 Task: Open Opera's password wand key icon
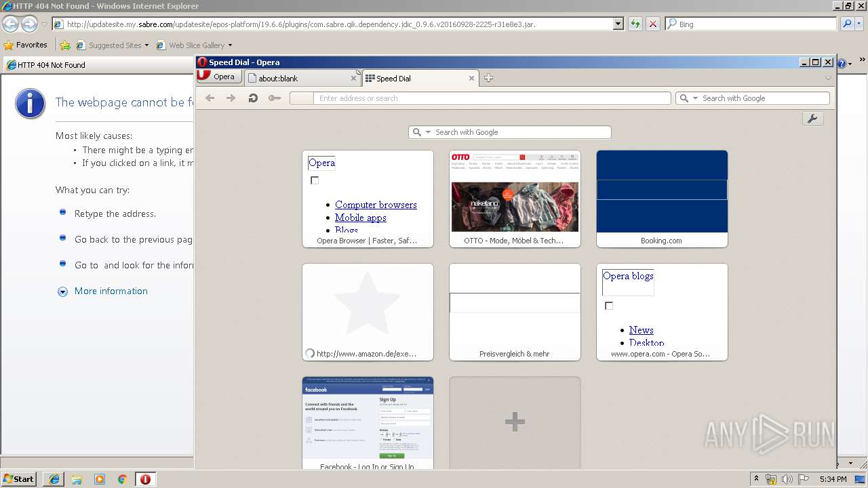(x=274, y=98)
